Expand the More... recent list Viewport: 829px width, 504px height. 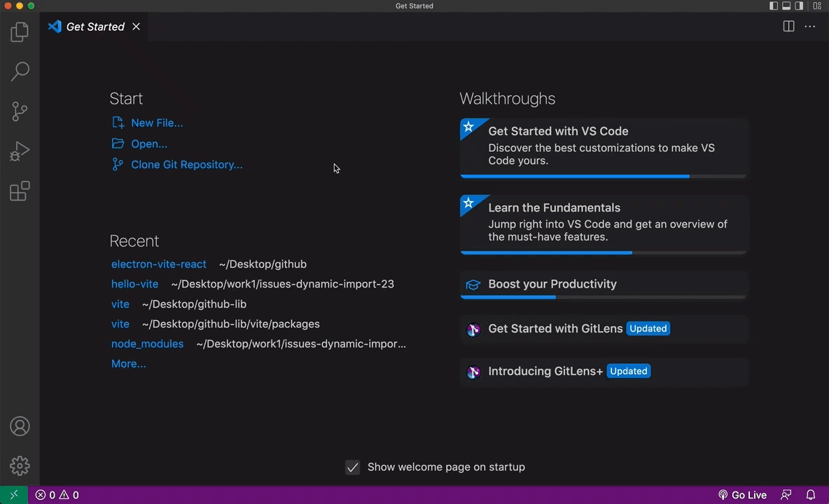tap(129, 363)
